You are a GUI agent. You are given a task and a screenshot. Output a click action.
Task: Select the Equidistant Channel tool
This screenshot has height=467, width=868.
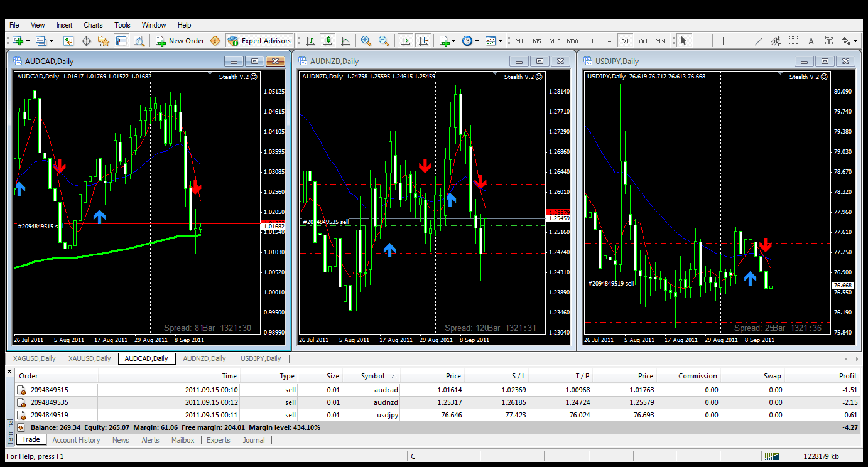(x=776, y=41)
